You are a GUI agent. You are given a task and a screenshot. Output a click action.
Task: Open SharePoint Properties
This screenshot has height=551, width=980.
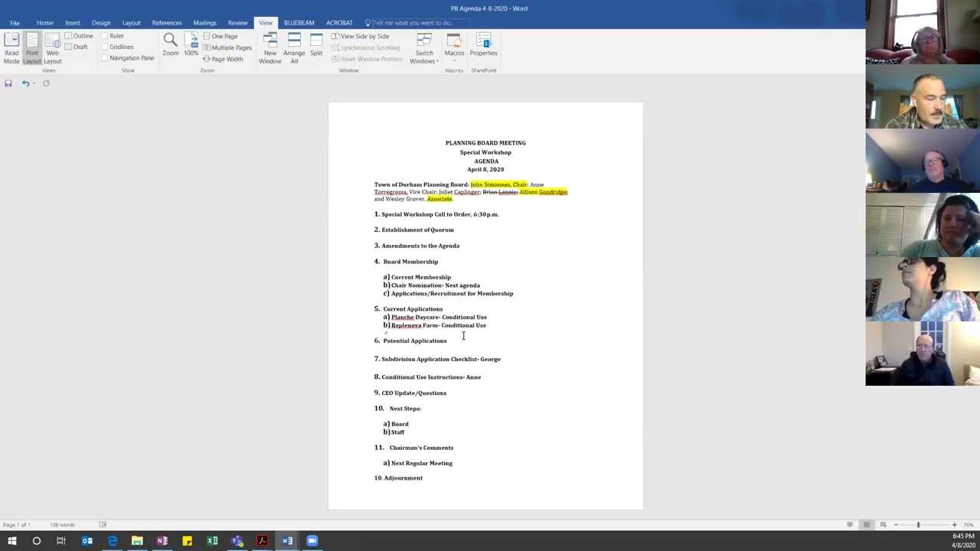pyautogui.click(x=483, y=44)
